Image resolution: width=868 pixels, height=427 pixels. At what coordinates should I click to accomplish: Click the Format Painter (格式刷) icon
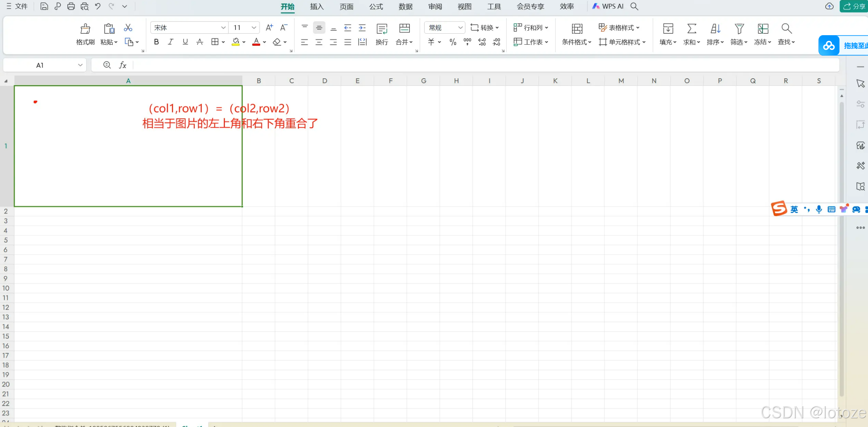click(85, 29)
